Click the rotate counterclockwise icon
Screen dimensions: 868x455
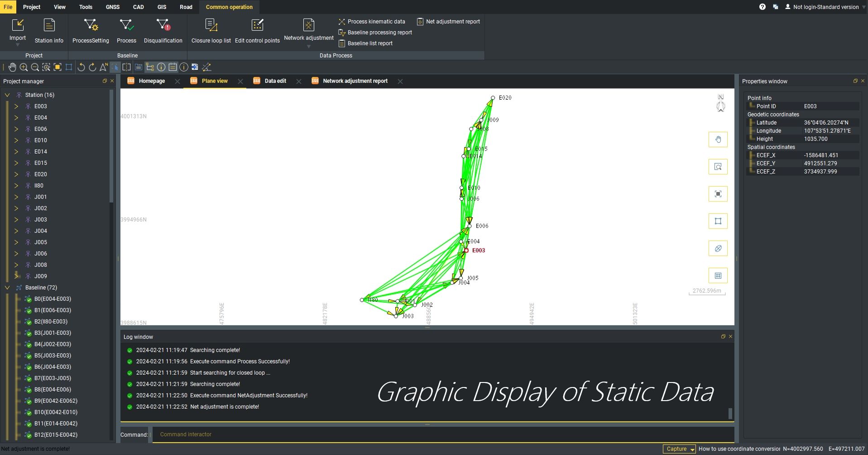[x=81, y=67]
